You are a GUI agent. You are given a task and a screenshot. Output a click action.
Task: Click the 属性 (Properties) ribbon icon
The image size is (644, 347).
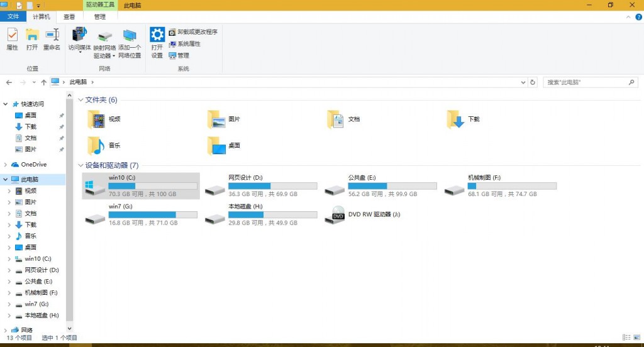[12, 39]
